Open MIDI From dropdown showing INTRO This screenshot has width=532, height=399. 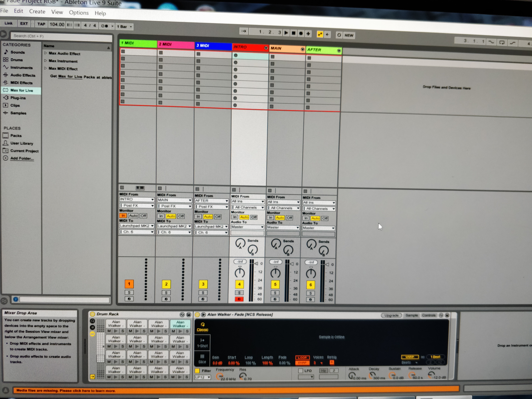pyautogui.click(x=137, y=199)
